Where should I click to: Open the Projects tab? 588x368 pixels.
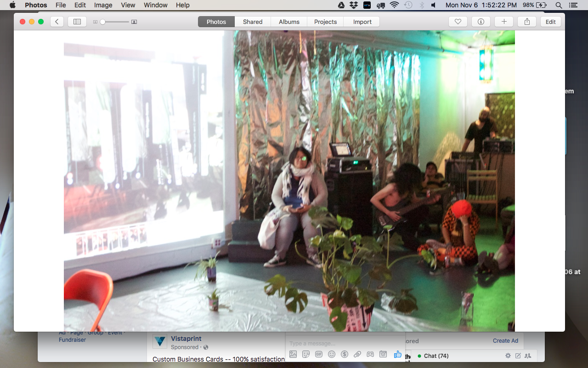[x=325, y=22]
